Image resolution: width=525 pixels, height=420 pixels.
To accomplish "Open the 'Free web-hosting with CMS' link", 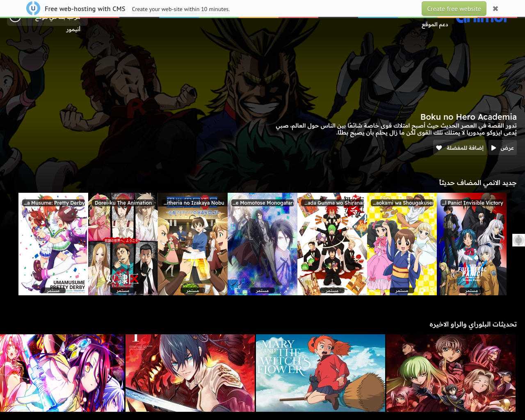I will (x=85, y=9).
